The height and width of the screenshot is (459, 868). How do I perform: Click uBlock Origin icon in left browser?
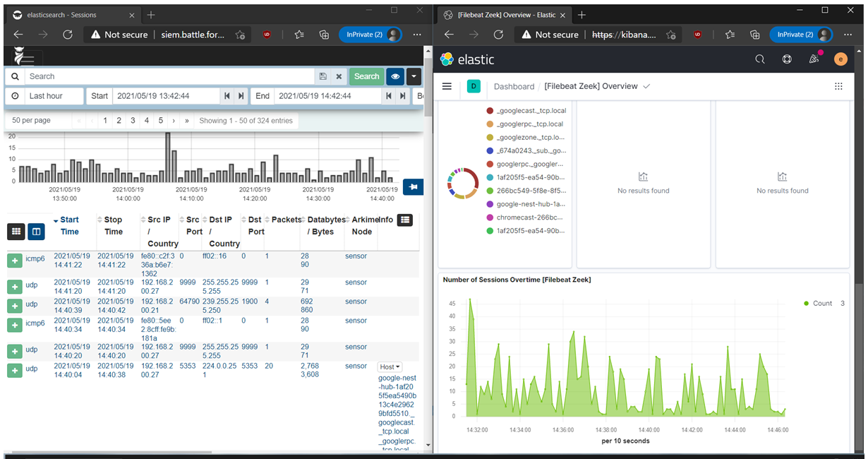point(267,35)
